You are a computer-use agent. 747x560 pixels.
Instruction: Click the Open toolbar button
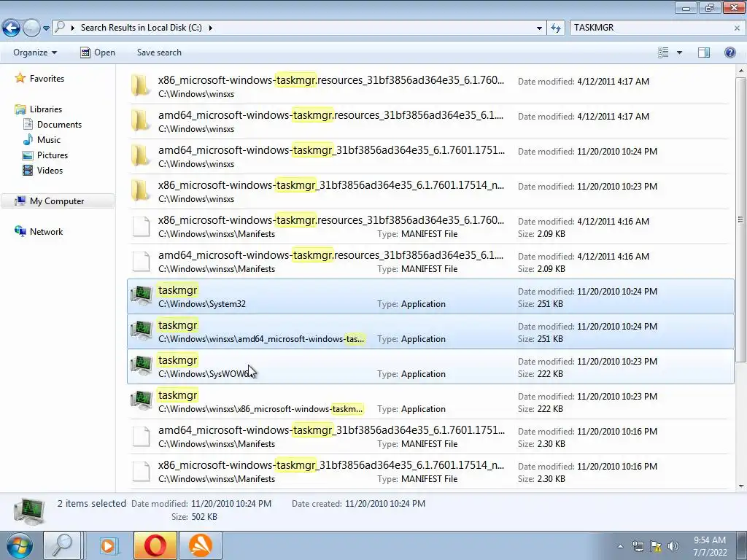pos(98,52)
